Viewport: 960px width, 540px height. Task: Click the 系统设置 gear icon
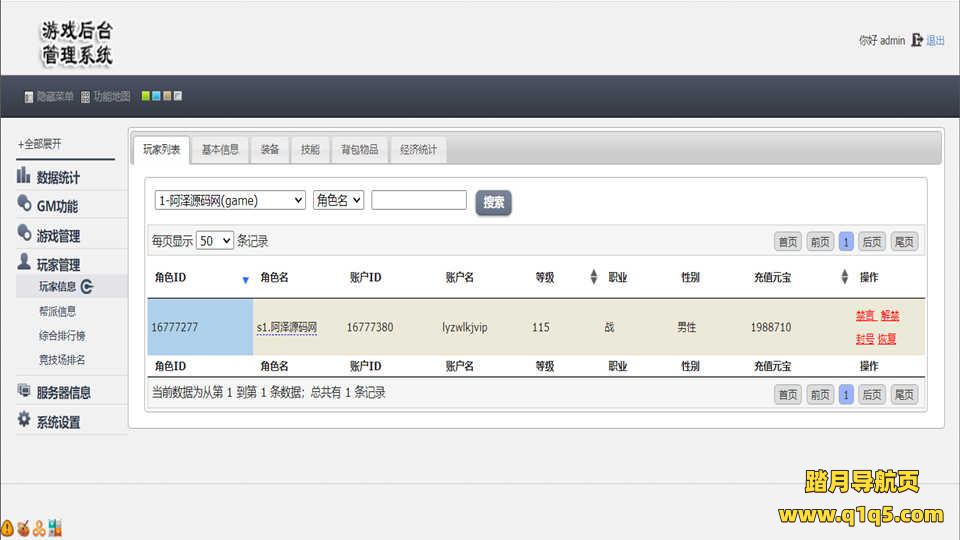point(24,420)
